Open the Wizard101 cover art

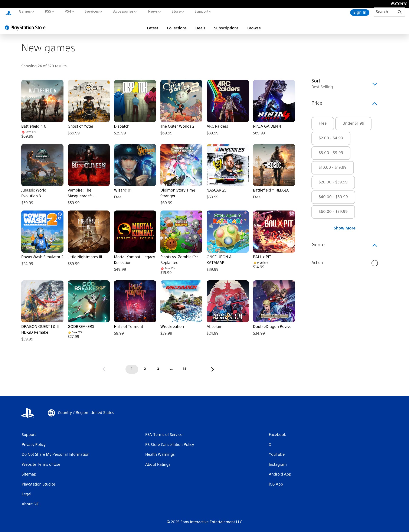pos(135,165)
